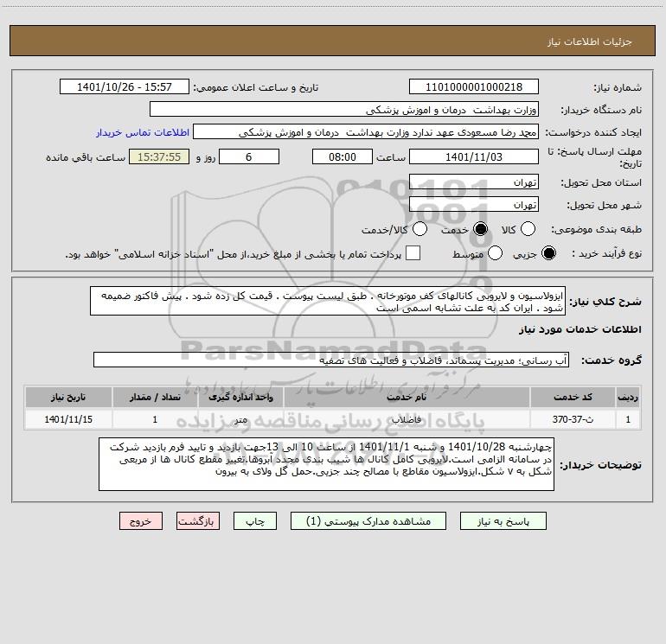Select the کالا/خدمت radio button

419,229
